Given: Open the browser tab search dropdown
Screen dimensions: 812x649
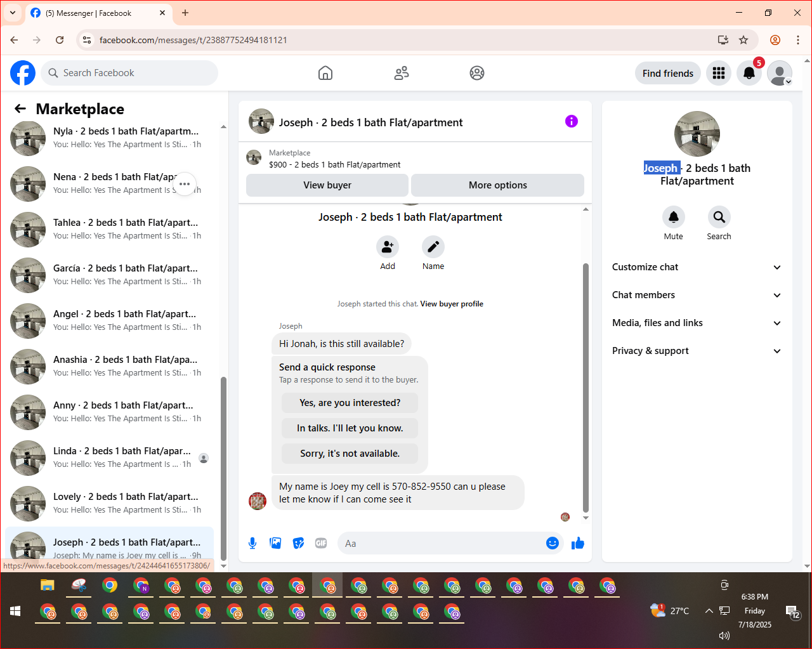Looking at the screenshot, I should tap(12, 13).
